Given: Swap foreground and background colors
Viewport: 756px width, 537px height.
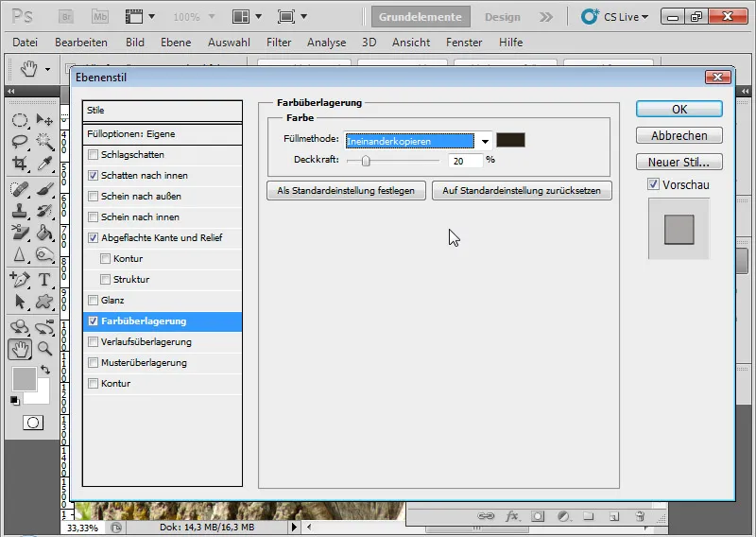Looking at the screenshot, I should (45, 370).
